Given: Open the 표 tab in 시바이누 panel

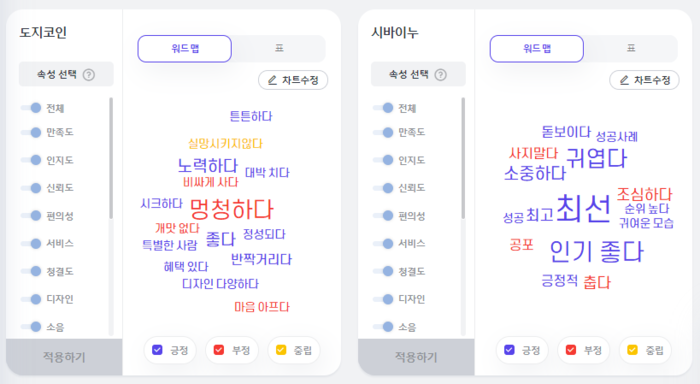Looking at the screenshot, I should (631, 48).
